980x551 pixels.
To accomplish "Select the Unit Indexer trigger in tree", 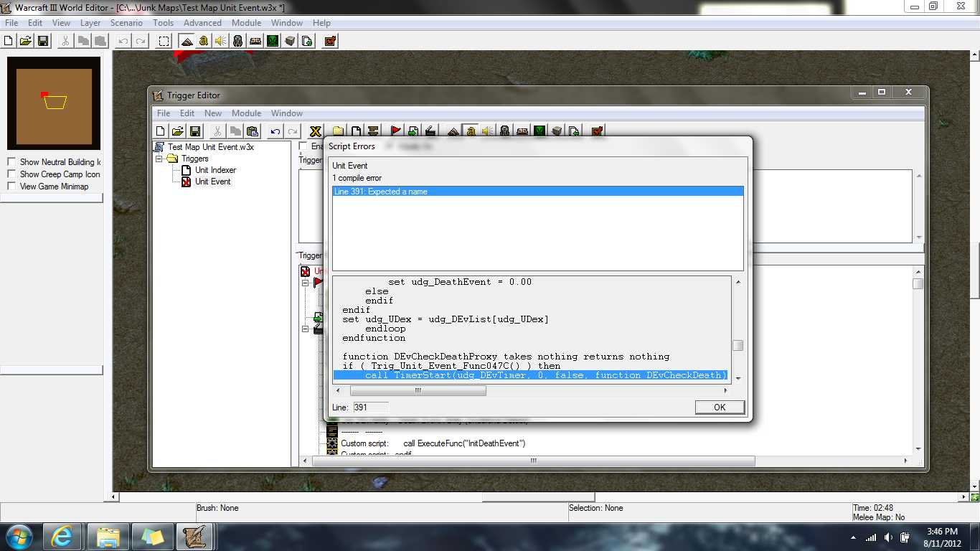I will 215,170.
